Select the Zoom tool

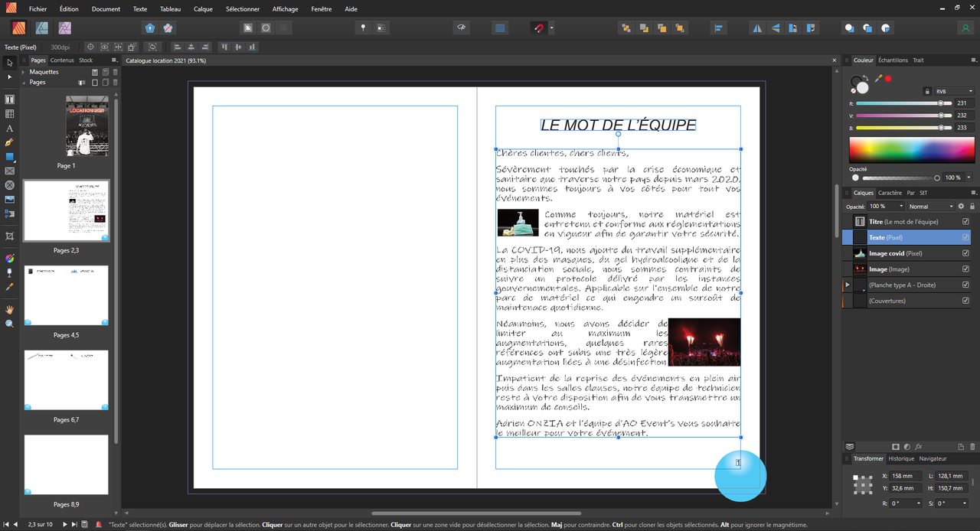coord(9,324)
